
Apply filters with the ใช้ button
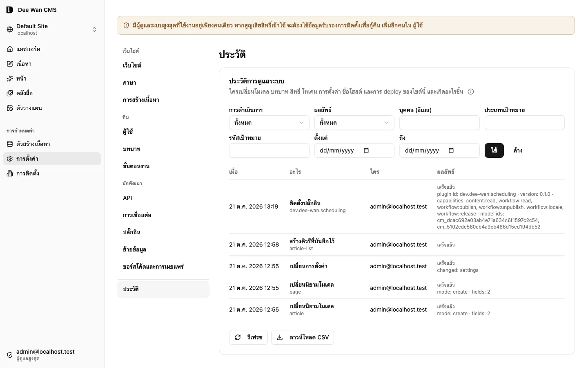point(494,150)
